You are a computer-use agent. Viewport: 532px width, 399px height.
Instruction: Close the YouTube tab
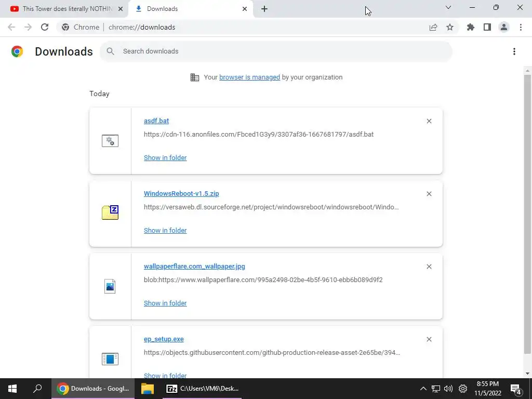pyautogui.click(x=121, y=9)
